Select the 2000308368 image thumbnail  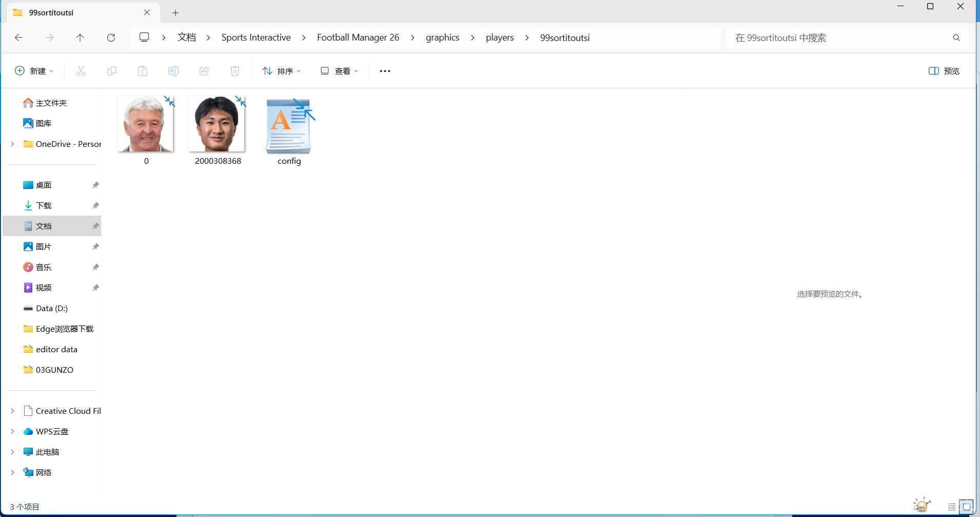coord(218,125)
